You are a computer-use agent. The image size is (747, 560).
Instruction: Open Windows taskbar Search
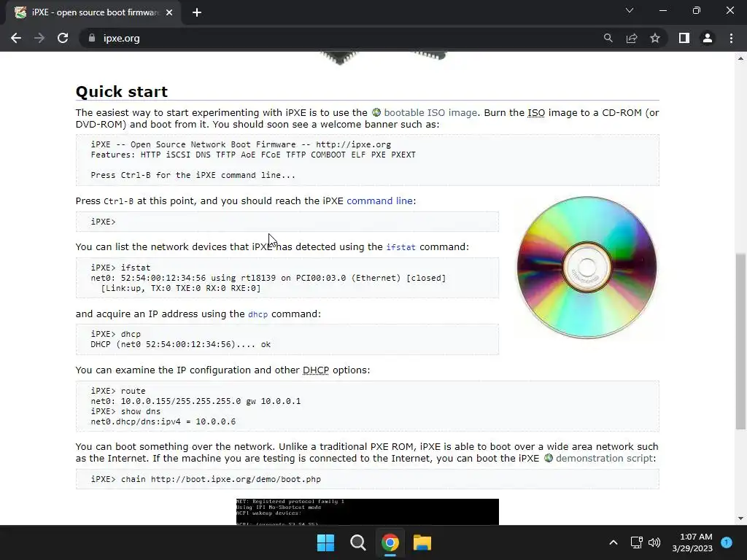pyautogui.click(x=357, y=542)
